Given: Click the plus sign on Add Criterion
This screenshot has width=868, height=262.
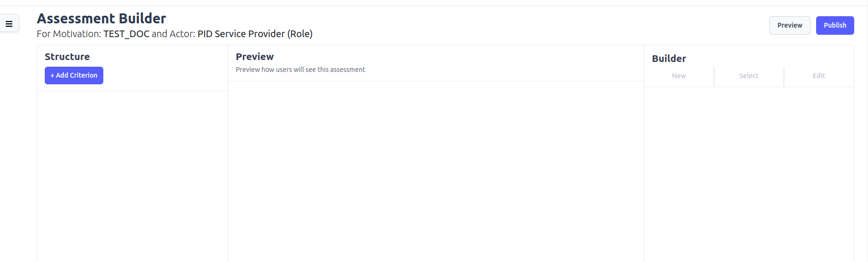Looking at the screenshot, I should point(52,75).
